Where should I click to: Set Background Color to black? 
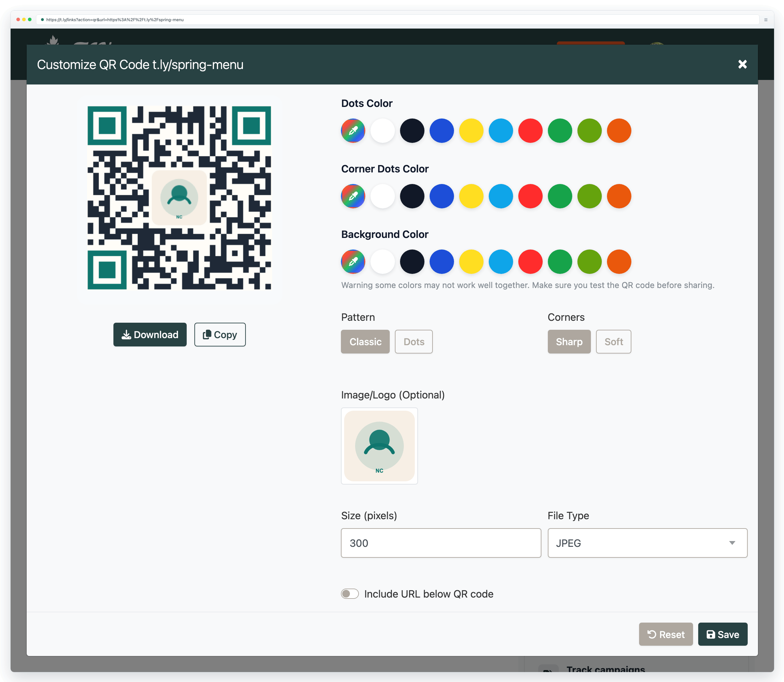point(412,261)
